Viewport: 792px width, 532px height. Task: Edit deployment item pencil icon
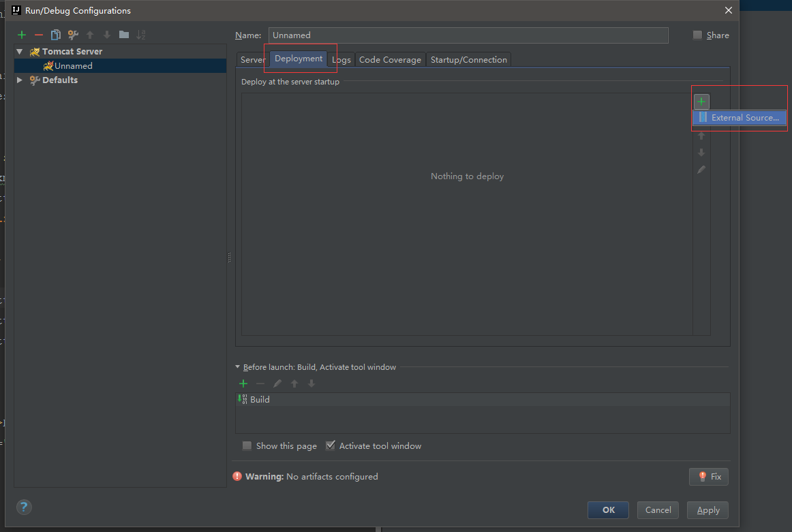coord(701,170)
